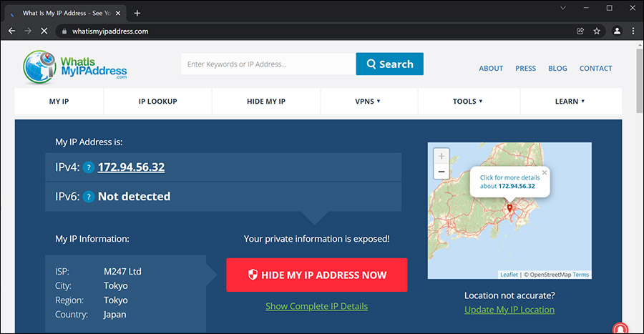The image size is (644, 334).
Task: Open the browser profile avatar
Action: (617, 31)
